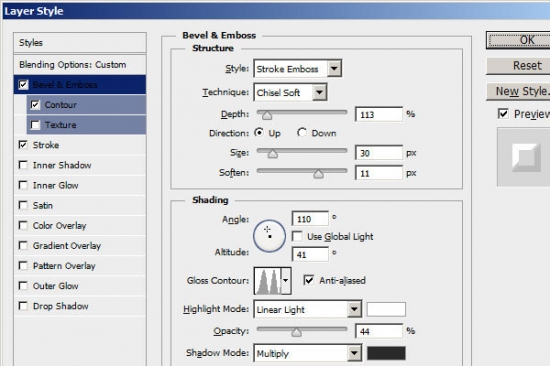
Task: Toggle the Anti-aliased checkbox
Action: pyautogui.click(x=309, y=280)
